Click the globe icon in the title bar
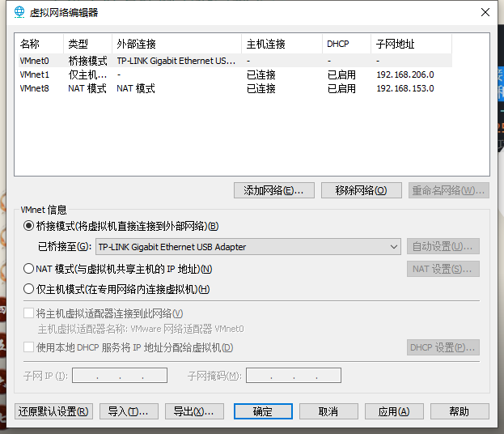The height and width of the screenshot is (434, 504). point(19,12)
